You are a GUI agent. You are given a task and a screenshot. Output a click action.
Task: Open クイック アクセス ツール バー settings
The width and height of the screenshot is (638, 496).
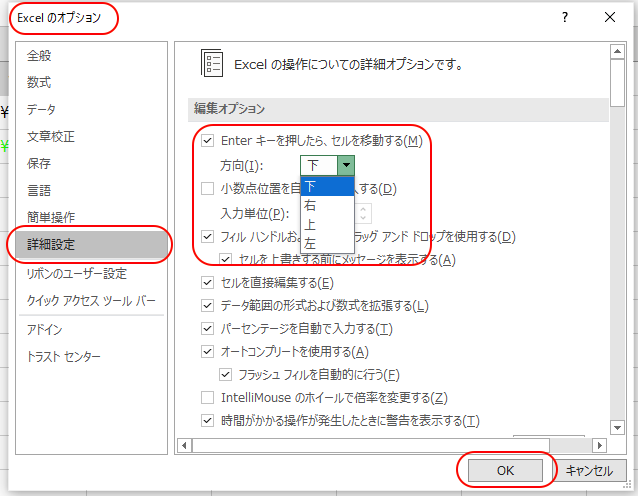pyautogui.click(x=91, y=301)
